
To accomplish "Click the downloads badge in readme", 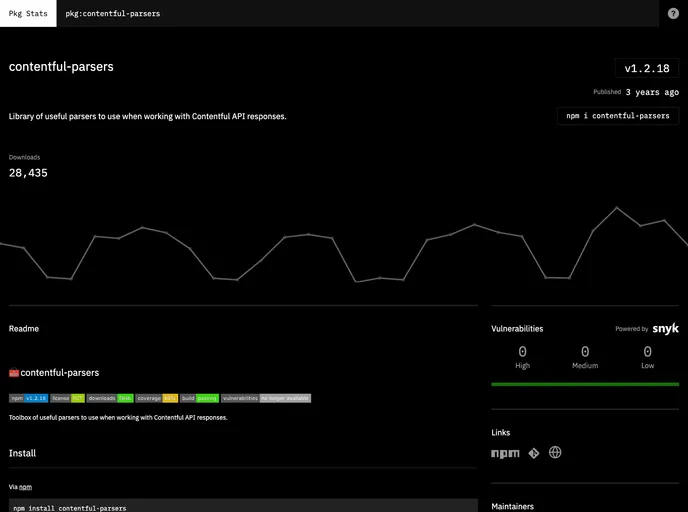I will [x=110, y=398].
